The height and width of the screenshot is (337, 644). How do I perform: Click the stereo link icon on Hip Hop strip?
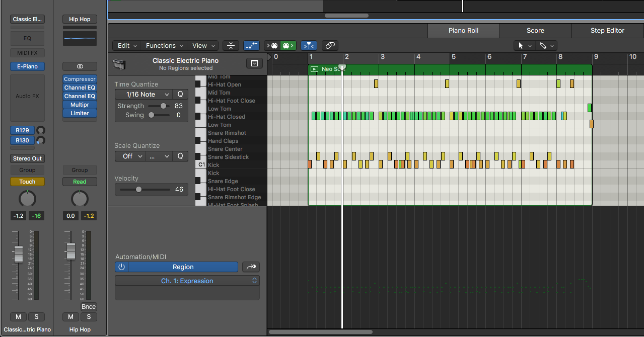tap(80, 66)
